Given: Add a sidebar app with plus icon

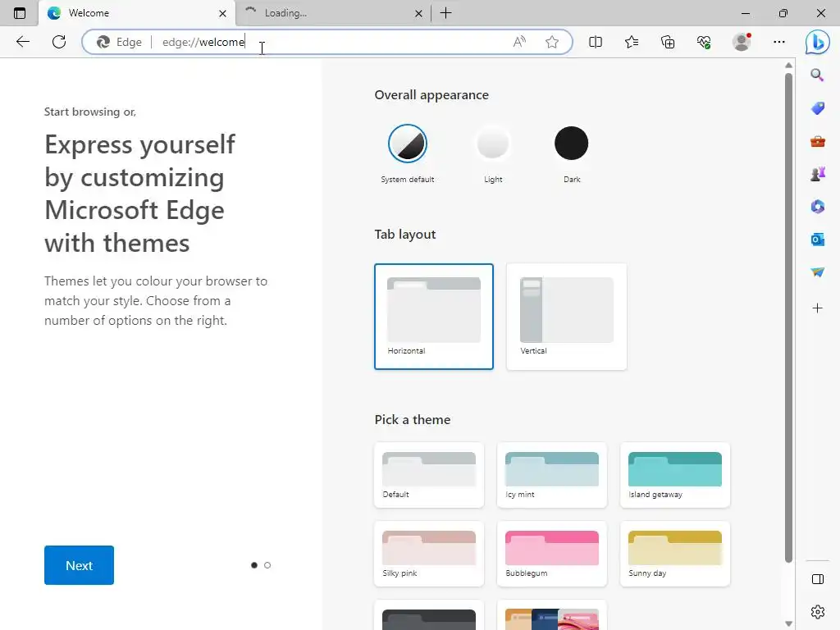Looking at the screenshot, I should pyautogui.click(x=818, y=308).
